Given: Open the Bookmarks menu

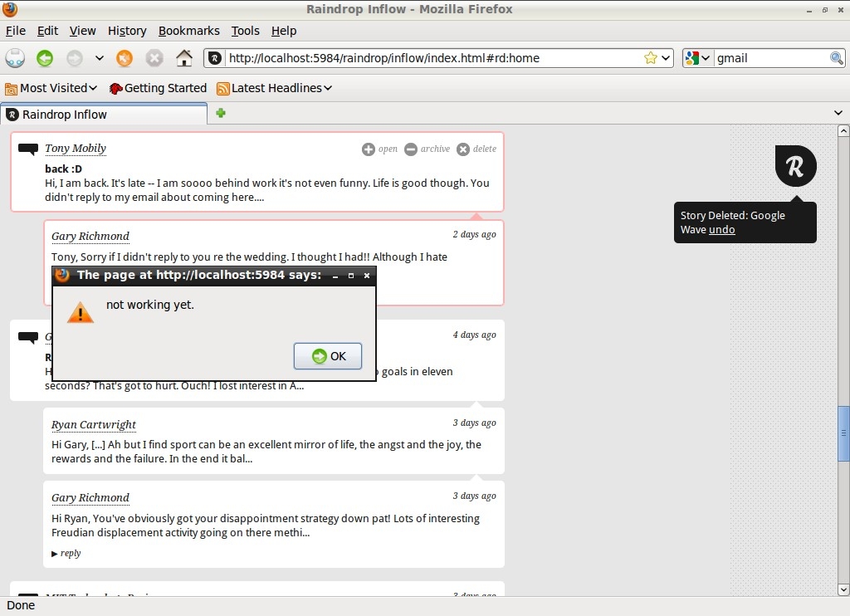Looking at the screenshot, I should 188,31.
